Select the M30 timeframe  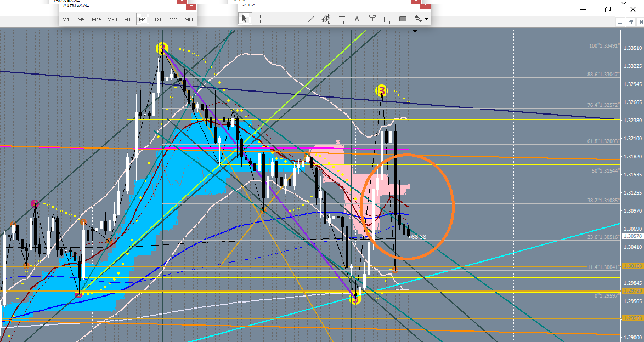pyautogui.click(x=112, y=19)
